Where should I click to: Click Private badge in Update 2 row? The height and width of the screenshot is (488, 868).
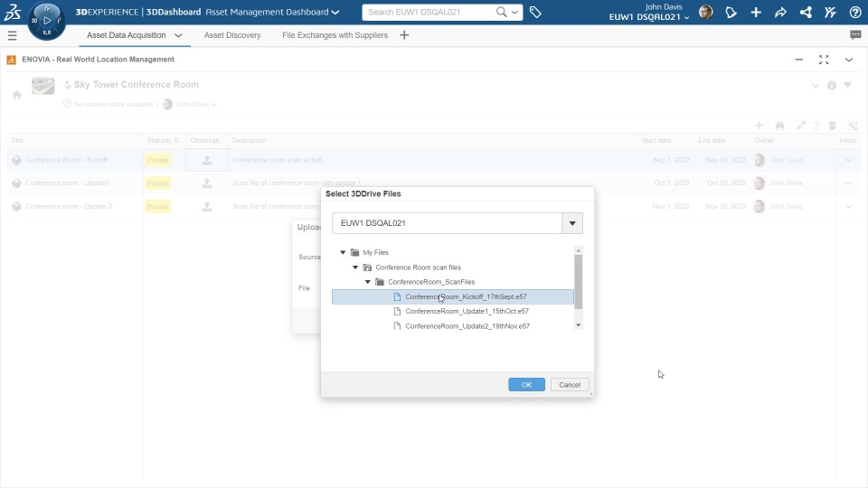(157, 206)
